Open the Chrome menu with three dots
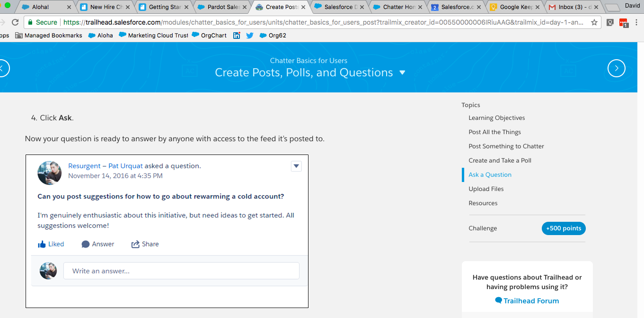This screenshot has width=644, height=318. (637, 22)
